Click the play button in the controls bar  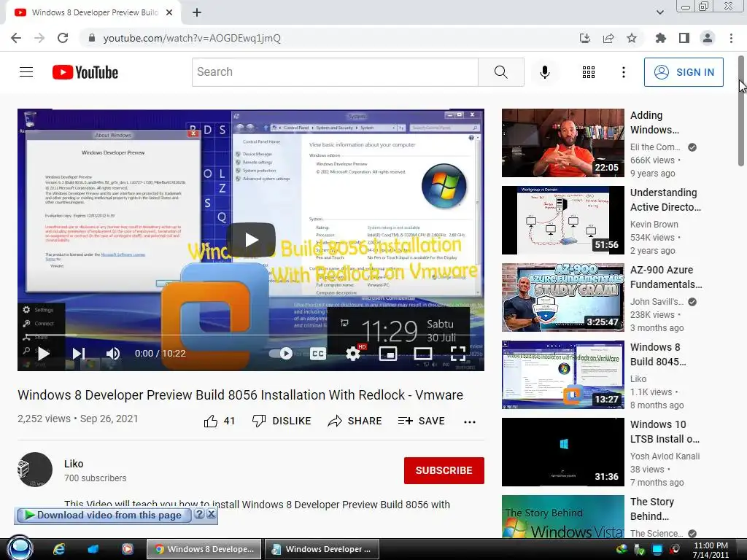point(43,354)
